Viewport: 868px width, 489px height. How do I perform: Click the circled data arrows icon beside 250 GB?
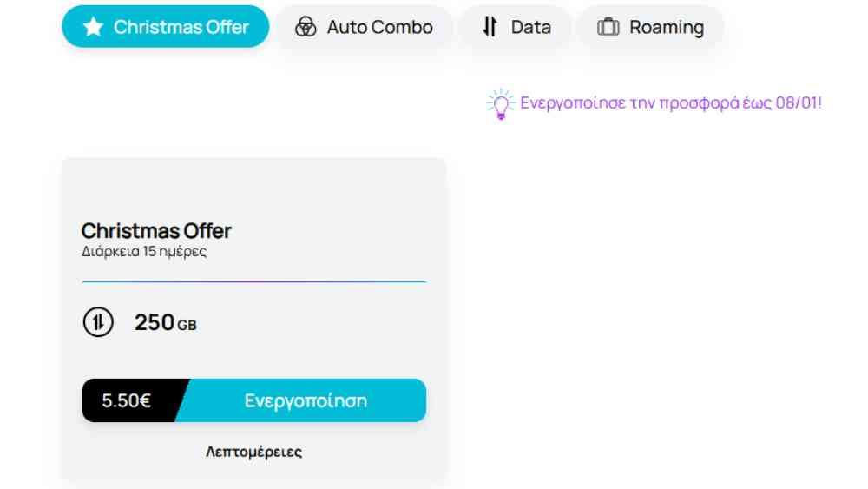(98, 321)
